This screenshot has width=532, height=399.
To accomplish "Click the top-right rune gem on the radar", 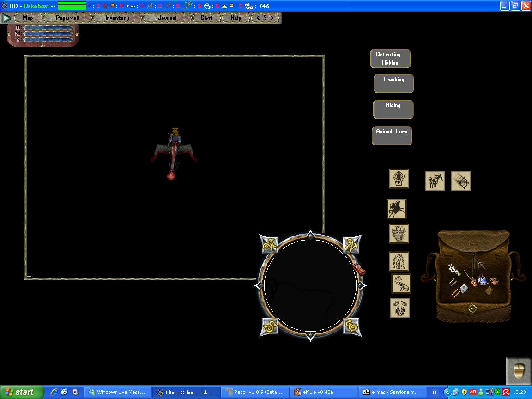I will point(352,244).
